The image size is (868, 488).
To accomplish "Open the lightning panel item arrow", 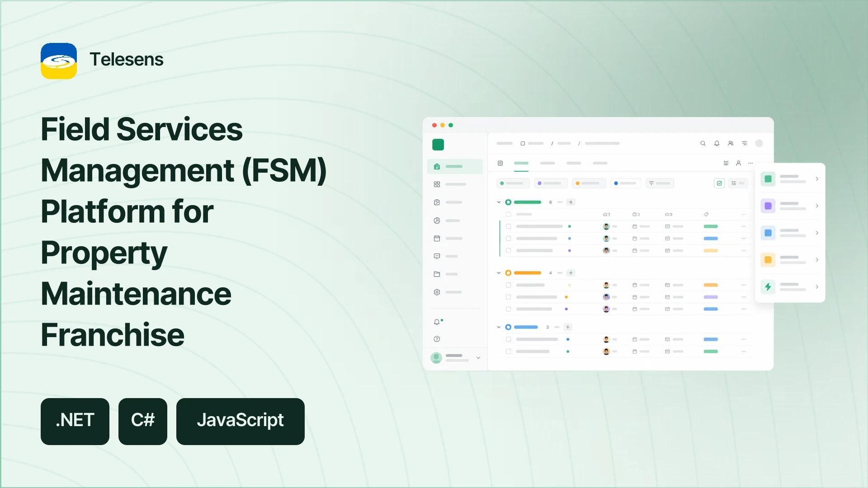I will (x=817, y=286).
